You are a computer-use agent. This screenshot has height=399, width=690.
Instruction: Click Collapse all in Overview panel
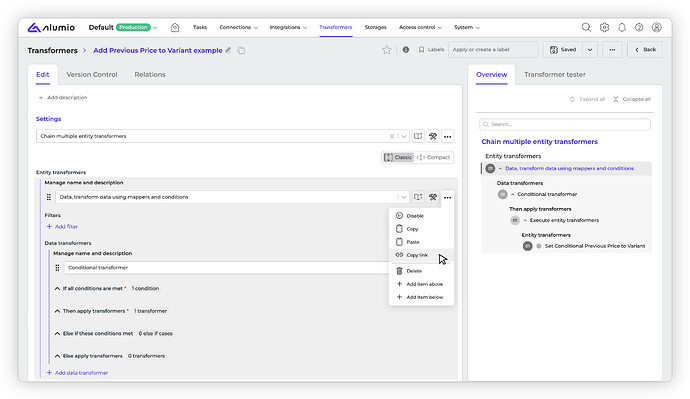pos(631,99)
